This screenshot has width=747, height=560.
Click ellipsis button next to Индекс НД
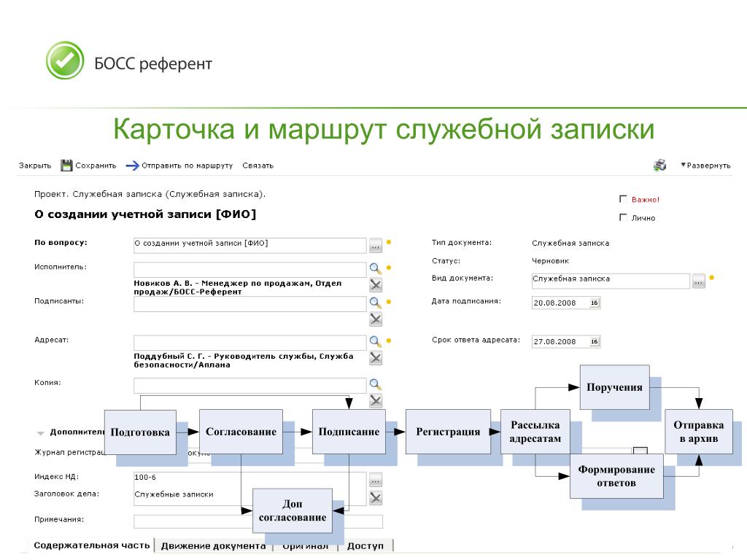[376, 480]
